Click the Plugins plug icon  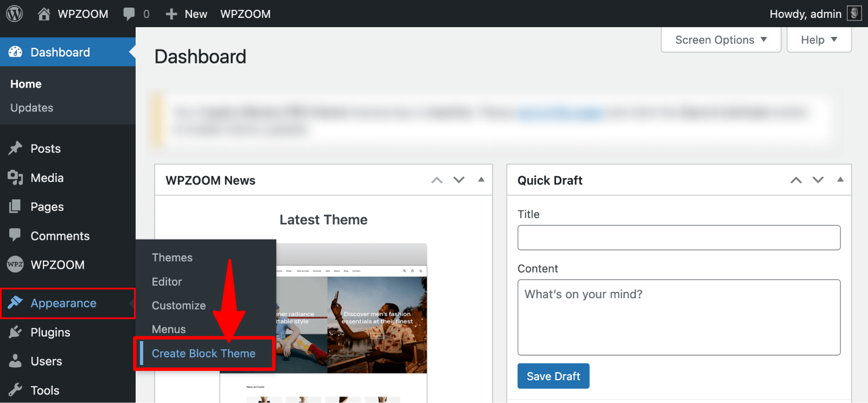click(x=15, y=332)
